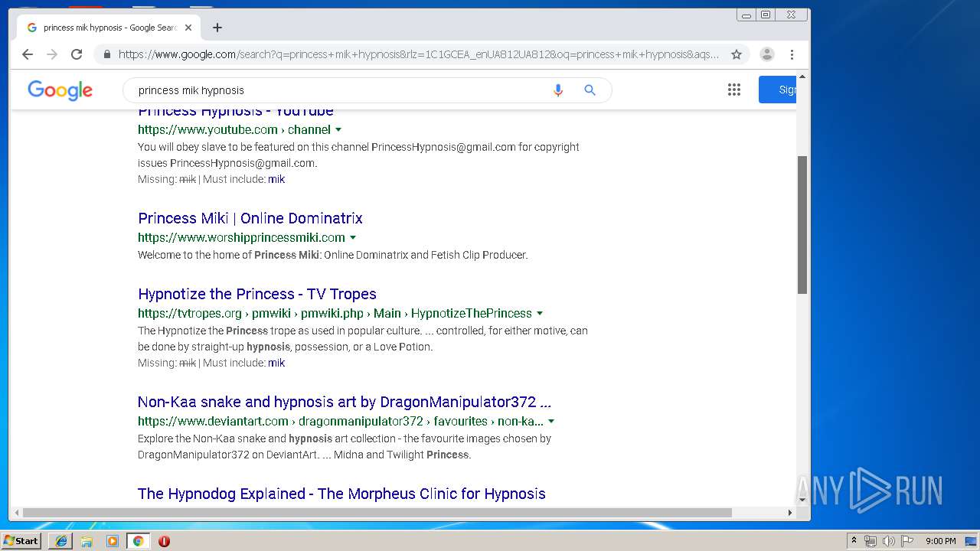Open the Windows Start menu
Image resolution: width=980 pixels, height=551 pixels.
point(21,540)
